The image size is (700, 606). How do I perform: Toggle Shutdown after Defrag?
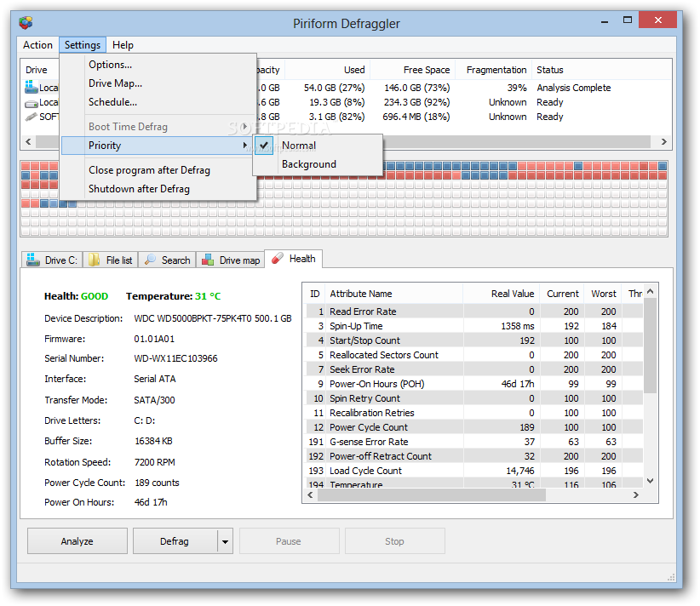click(x=158, y=189)
